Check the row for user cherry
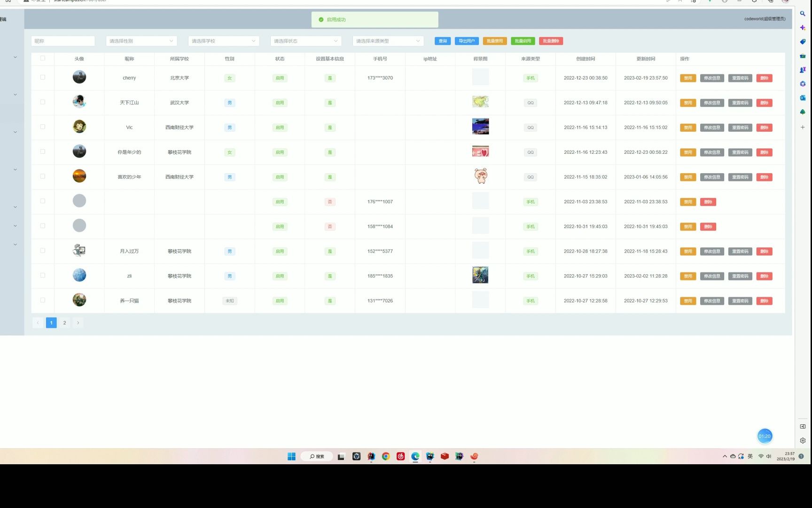Image resolution: width=812 pixels, height=508 pixels. coord(43,77)
